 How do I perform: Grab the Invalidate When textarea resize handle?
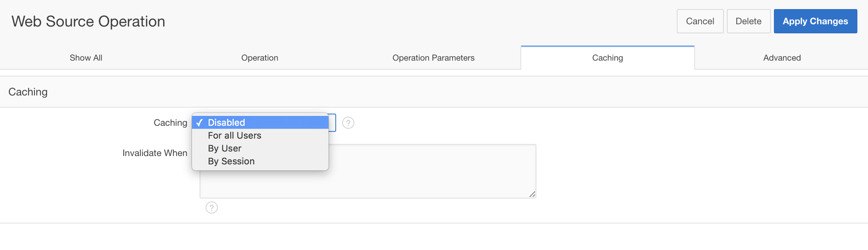point(532,194)
